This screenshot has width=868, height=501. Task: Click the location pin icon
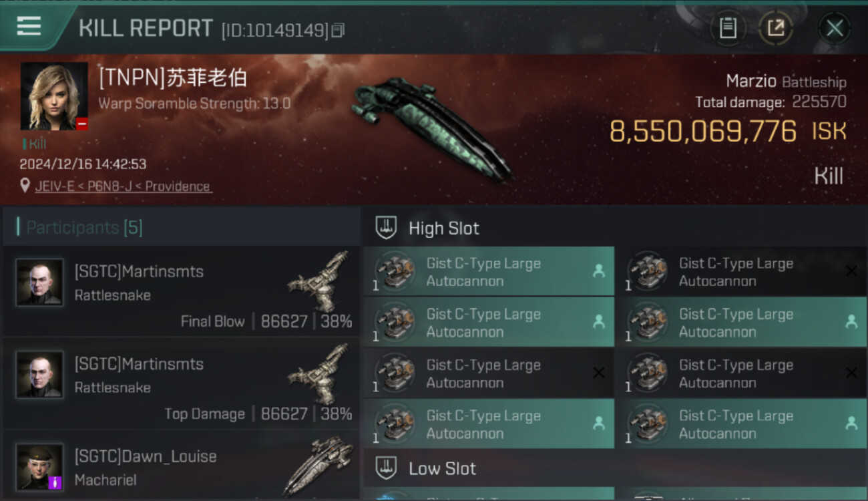[25, 186]
